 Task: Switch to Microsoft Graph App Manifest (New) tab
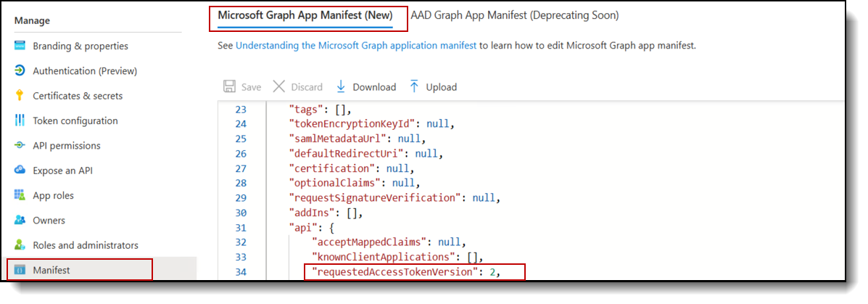[x=305, y=15]
